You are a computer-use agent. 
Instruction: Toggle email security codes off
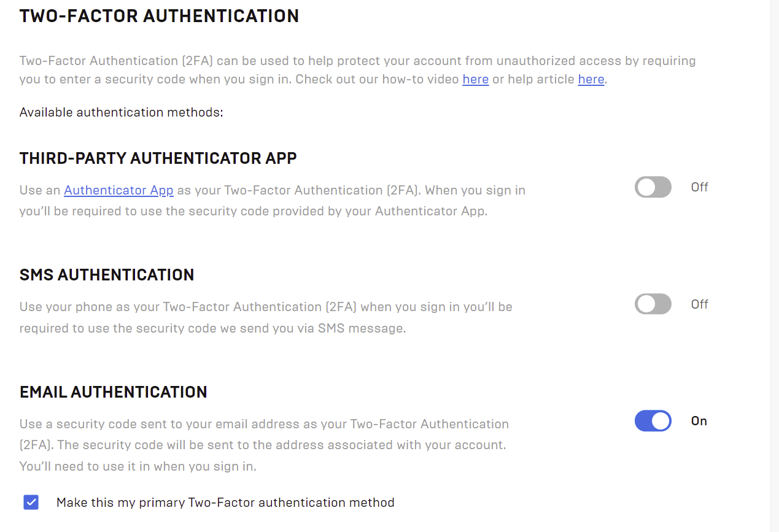pyautogui.click(x=653, y=421)
